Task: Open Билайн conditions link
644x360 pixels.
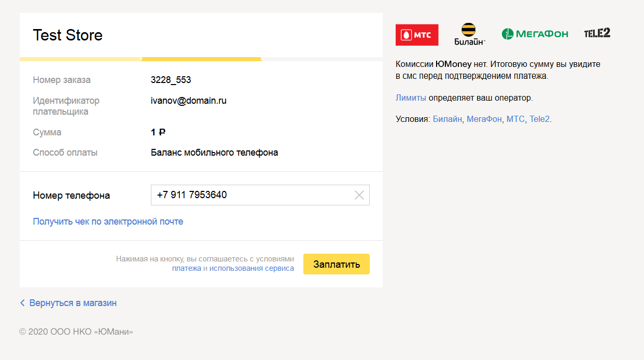Action: click(447, 119)
